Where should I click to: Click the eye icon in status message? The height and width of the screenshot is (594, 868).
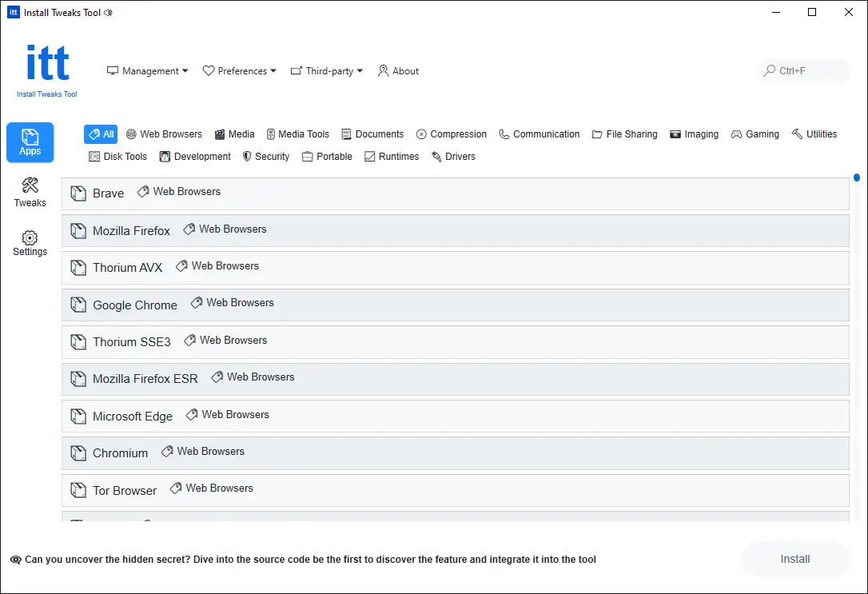[15, 560]
